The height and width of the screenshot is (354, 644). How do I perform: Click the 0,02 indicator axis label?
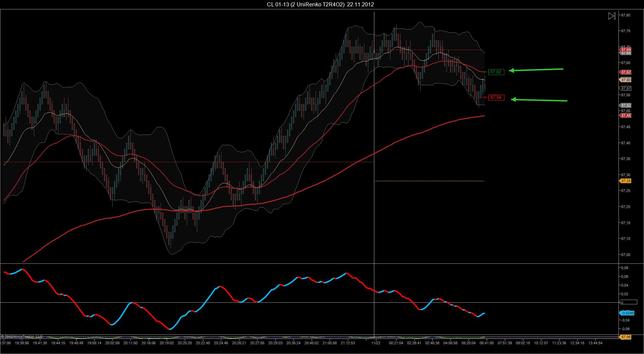coord(625,294)
